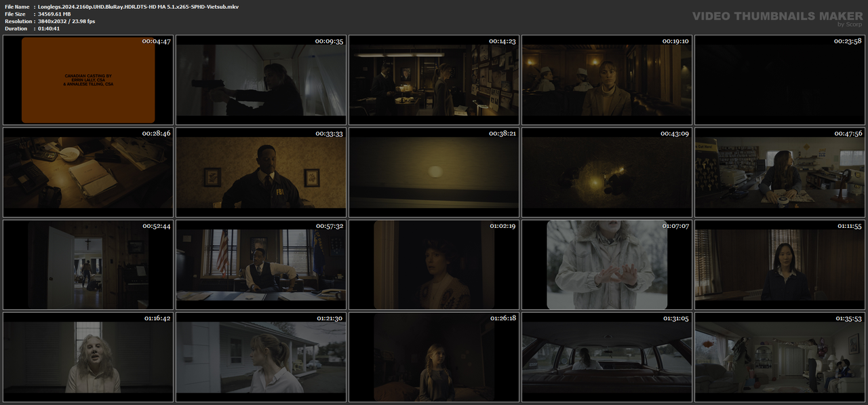Choose the doorway thumbnail at 00:52:44

(88, 265)
